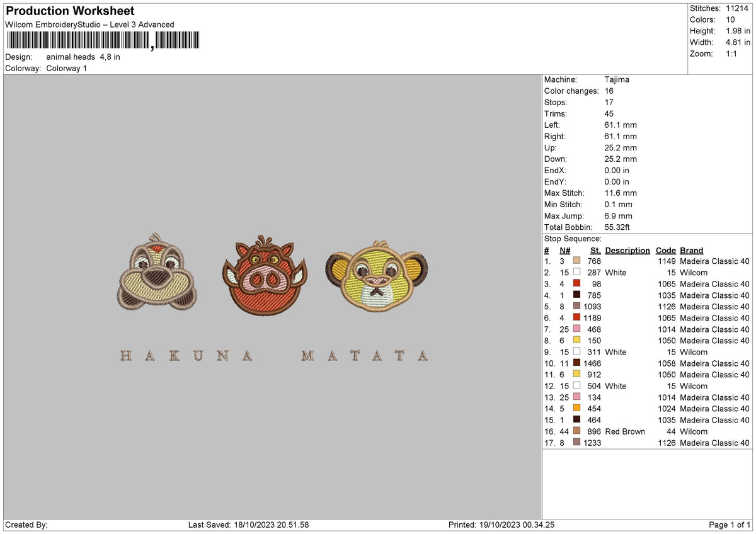
Task: Select the Color changes value 16
Action: point(609,91)
